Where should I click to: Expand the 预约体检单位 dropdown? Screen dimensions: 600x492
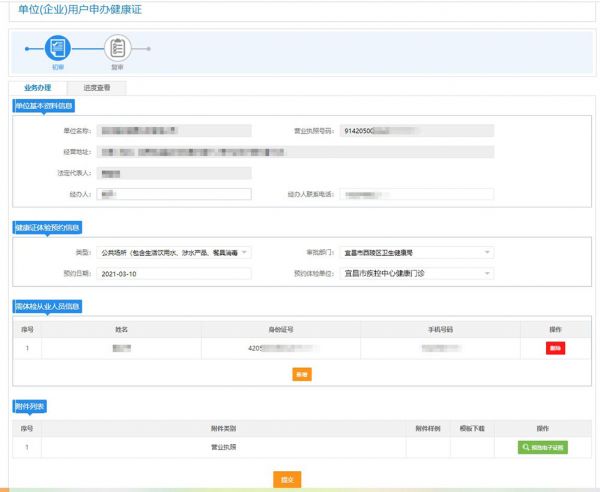pos(416,273)
